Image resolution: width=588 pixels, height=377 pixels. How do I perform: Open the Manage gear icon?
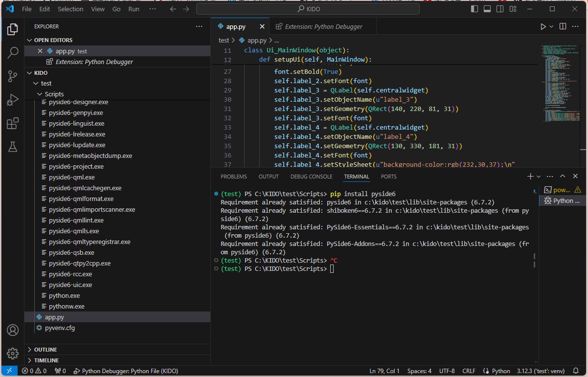[x=13, y=353]
